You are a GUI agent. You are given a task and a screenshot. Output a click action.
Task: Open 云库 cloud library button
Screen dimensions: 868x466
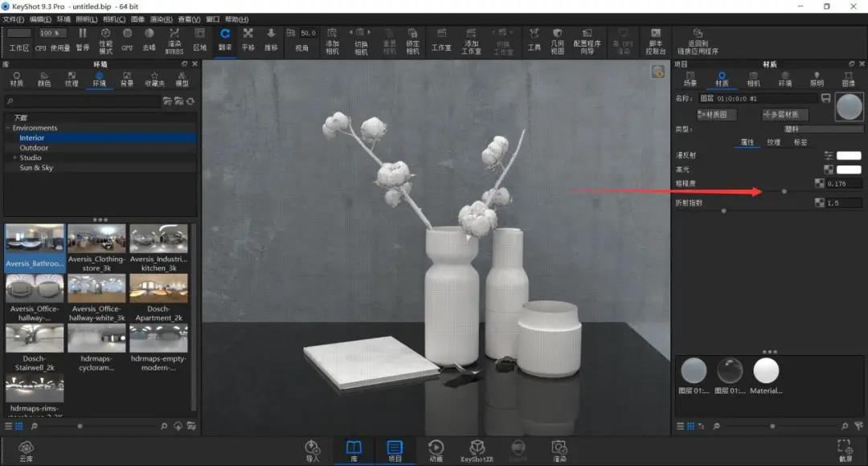click(x=26, y=451)
